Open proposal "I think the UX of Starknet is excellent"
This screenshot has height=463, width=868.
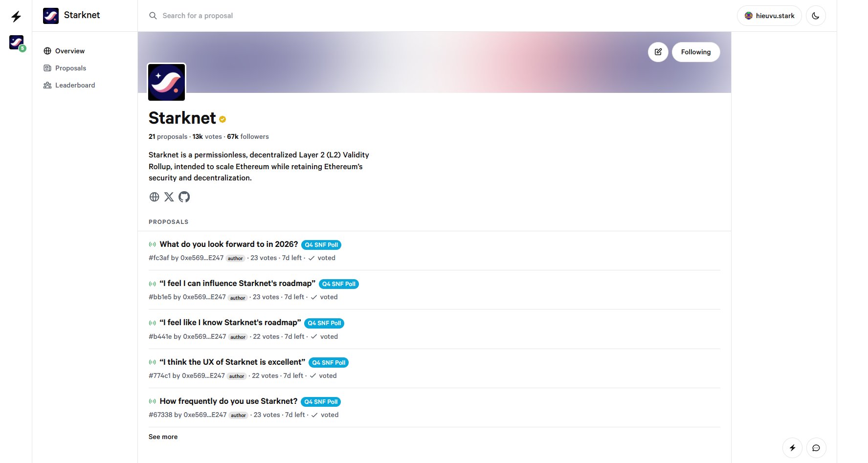(x=233, y=362)
